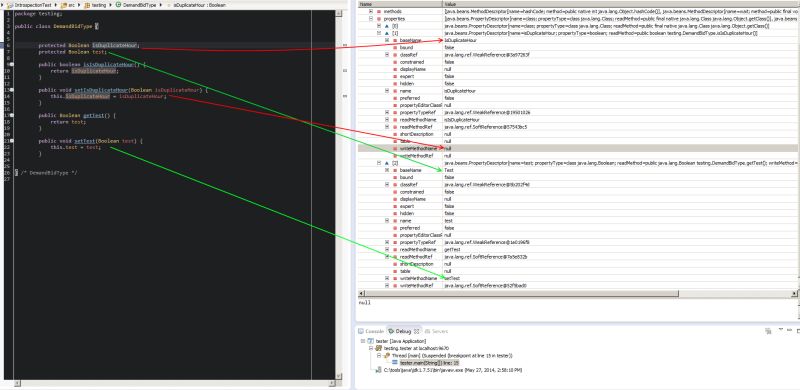The width and height of the screenshot is (800, 390).
Task: Click the 'null' detail pane text
Action: point(365,303)
